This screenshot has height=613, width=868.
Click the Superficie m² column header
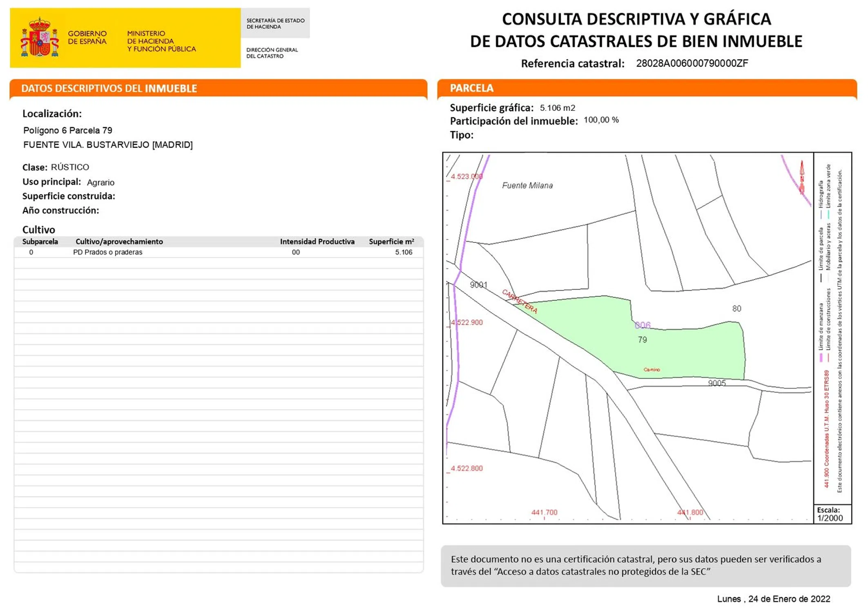[x=391, y=242]
